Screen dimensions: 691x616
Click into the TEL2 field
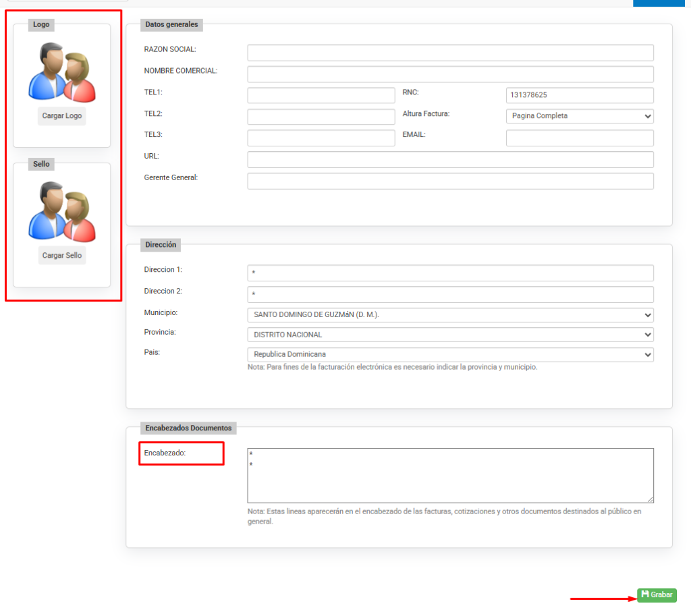click(x=321, y=117)
